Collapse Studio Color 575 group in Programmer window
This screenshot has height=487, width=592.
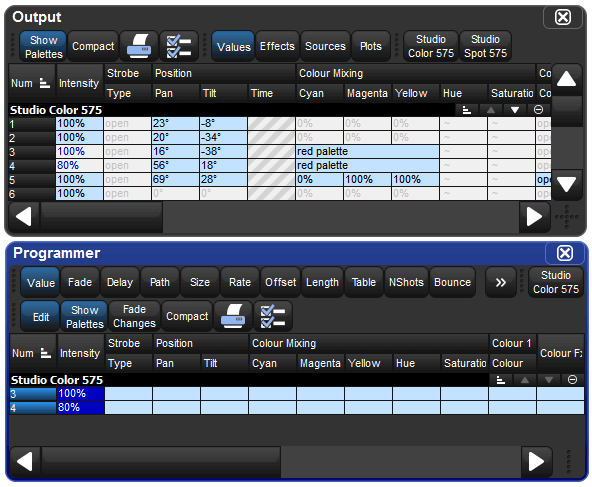point(572,380)
